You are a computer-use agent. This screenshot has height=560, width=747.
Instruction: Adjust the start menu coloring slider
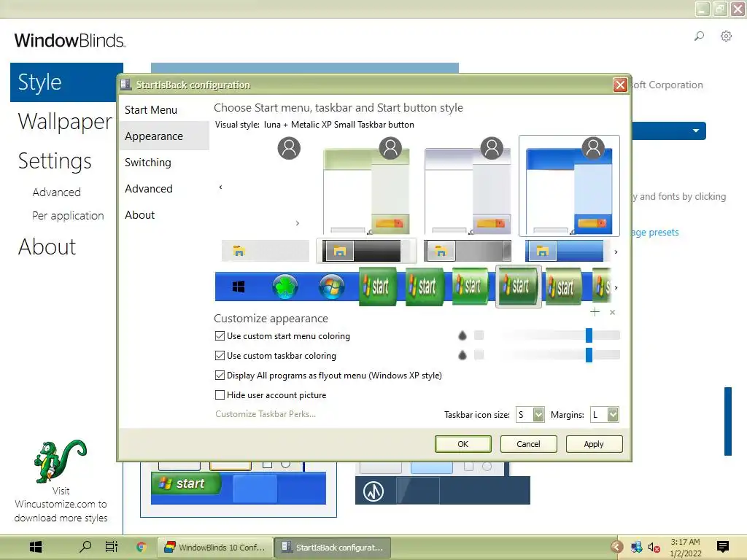tap(589, 335)
